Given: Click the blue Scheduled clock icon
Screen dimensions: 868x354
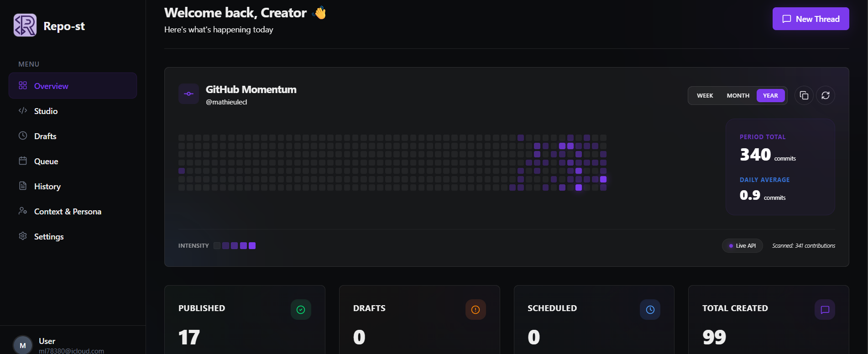Looking at the screenshot, I should pos(650,310).
